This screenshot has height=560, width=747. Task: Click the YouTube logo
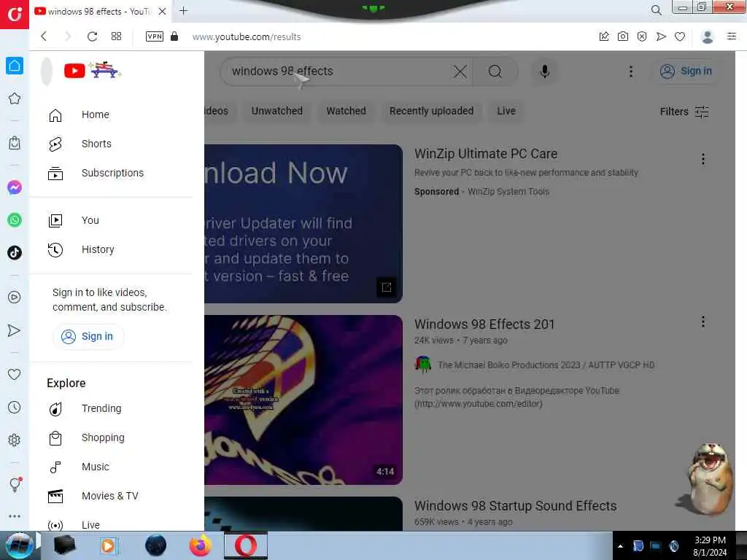[93, 70]
